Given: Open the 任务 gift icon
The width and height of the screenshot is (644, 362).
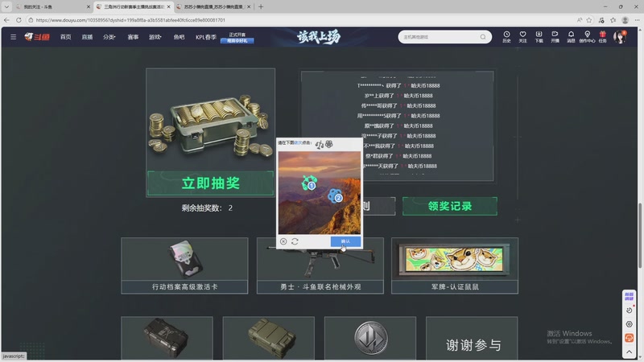Looking at the screenshot, I should click(x=602, y=37).
